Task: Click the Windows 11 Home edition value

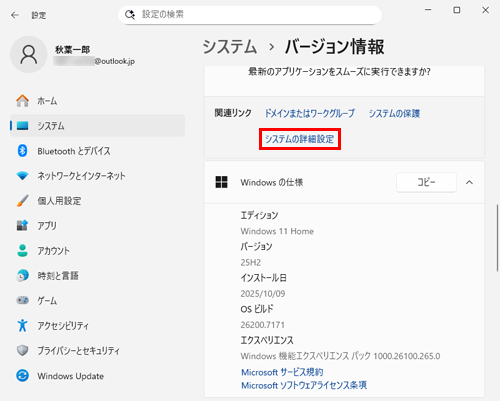Action: point(277,231)
